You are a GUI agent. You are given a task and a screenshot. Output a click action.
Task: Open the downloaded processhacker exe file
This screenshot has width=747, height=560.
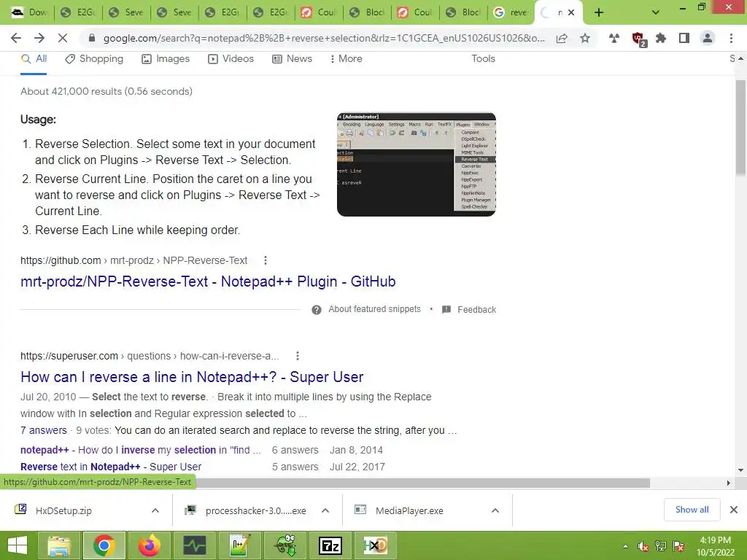point(256,510)
